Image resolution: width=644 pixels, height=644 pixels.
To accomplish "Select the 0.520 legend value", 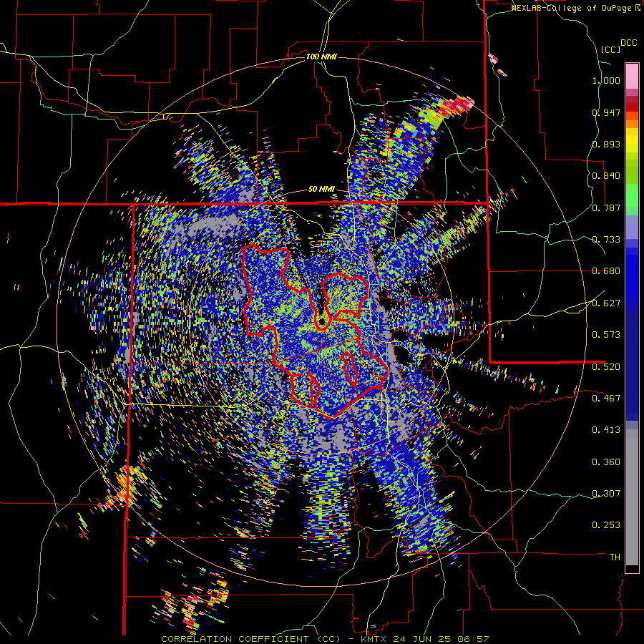I will (606, 367).
